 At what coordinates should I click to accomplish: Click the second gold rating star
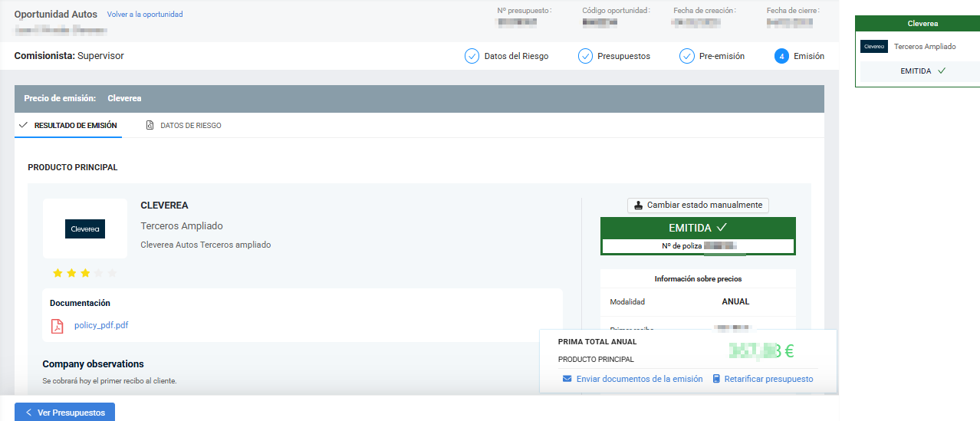coord(71,273)
